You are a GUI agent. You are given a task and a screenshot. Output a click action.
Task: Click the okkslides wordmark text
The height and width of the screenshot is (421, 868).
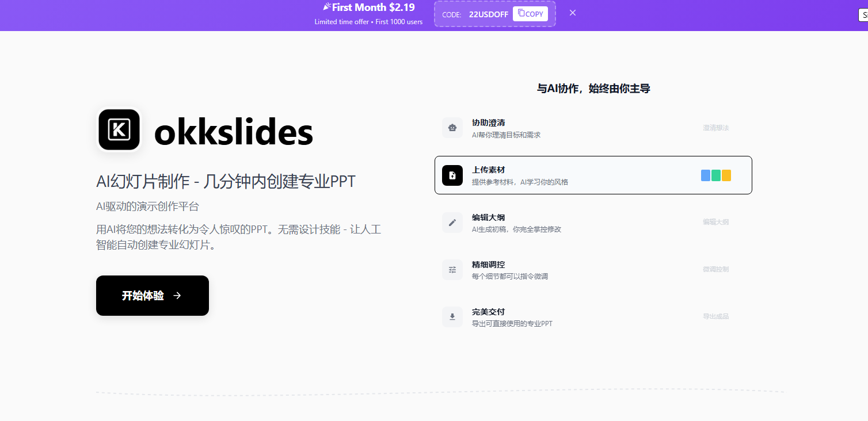(234, 133)
